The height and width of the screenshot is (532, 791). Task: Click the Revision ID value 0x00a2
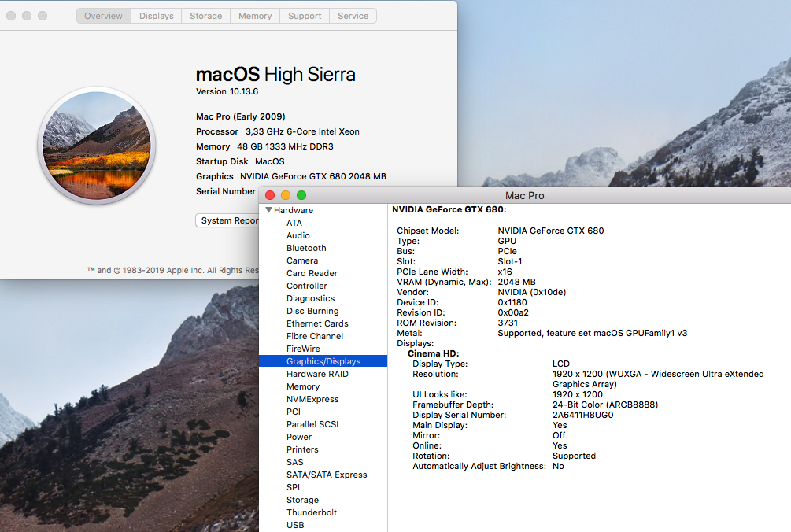click(513, 312)
